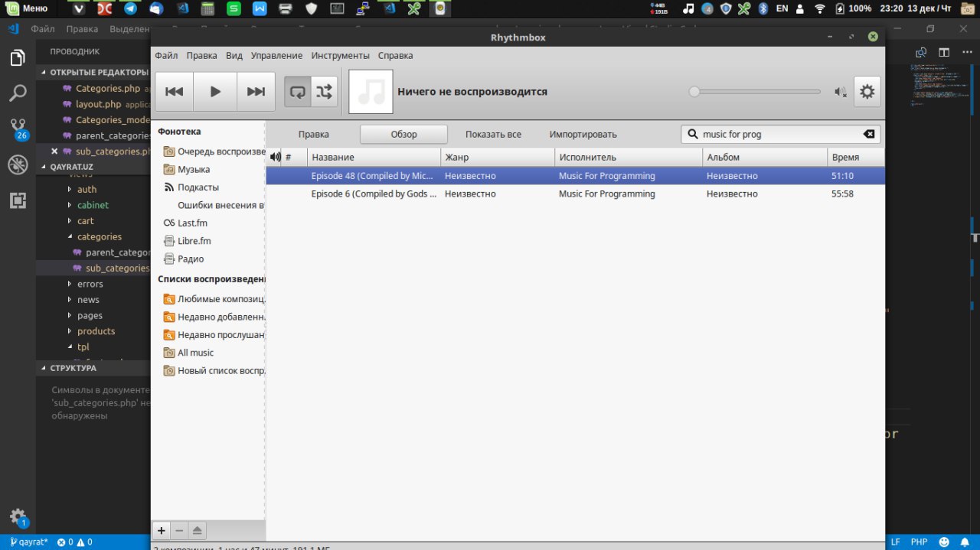Start playback with the play button
Viewport: 980px width, 550px height.
pos(215,92)
